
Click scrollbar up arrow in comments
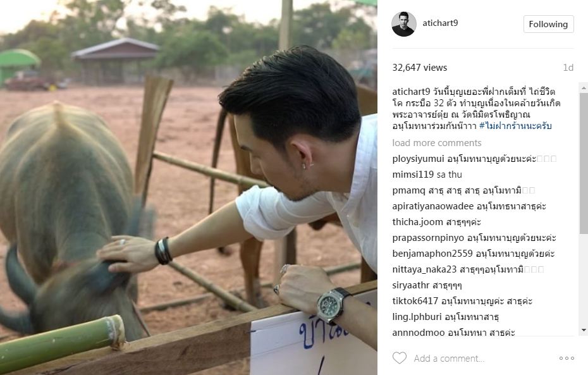(584, 88)
